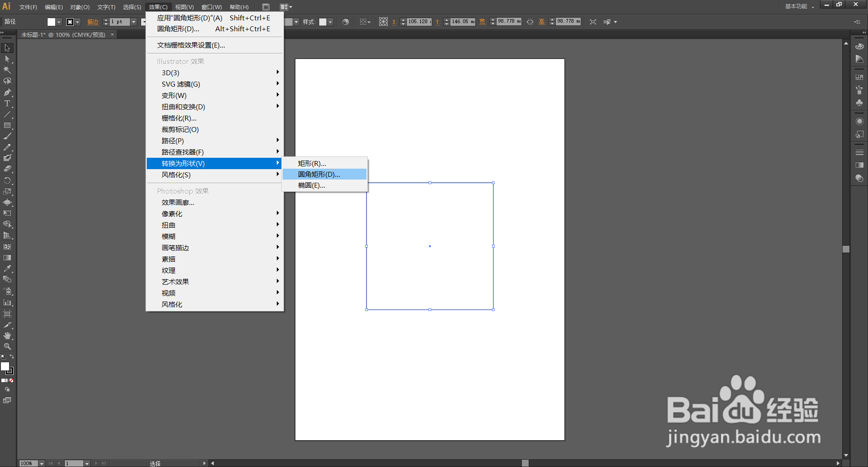Select the Selection tool arrow

[x=7, y=48]
